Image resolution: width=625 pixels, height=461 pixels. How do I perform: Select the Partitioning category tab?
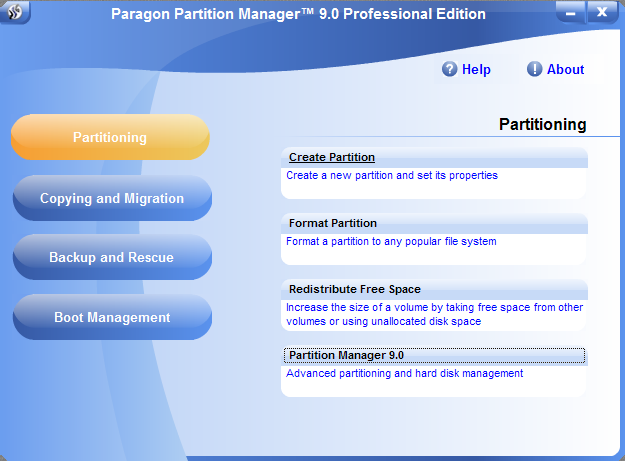[110, 138]
